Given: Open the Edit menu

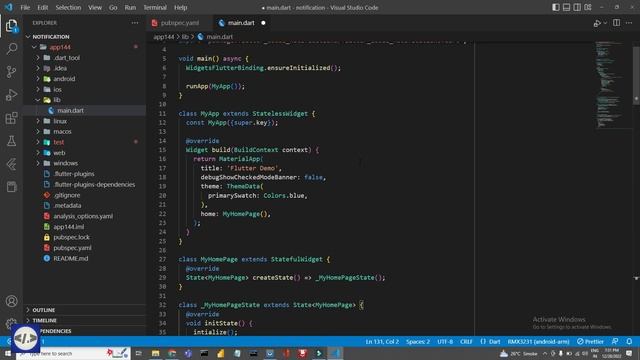Looking at the screenshot, I should tap(42, 7).
